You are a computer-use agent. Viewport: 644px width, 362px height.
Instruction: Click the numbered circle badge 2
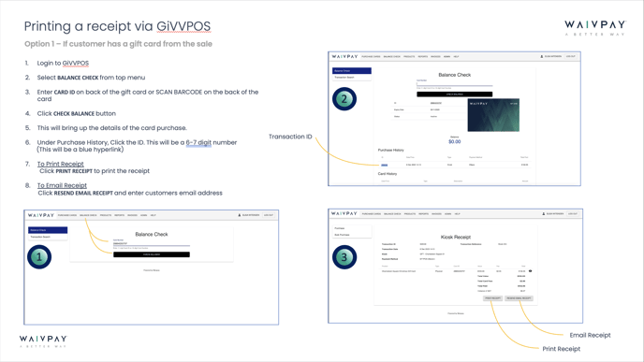pyautogui.click(x=344, y=99)
